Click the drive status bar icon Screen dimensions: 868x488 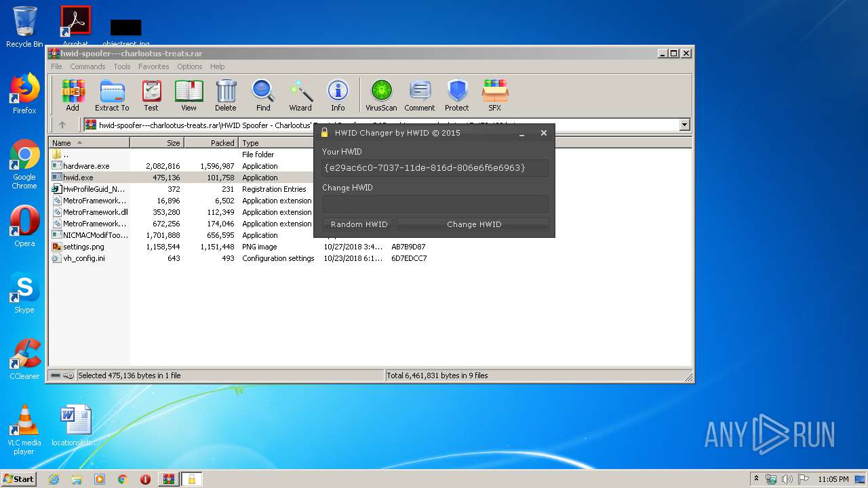(56, 375)
